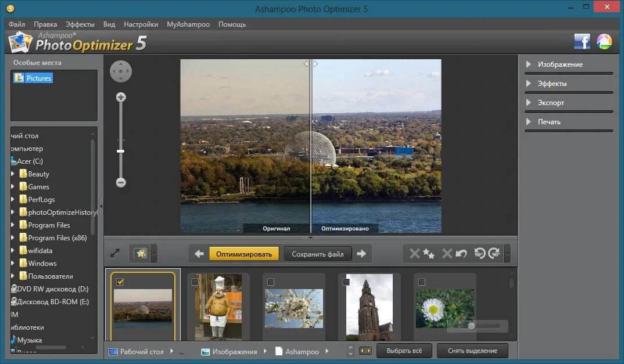Click the before/after split divider handle
This screenshot has width=624, height=364.
(x=311, y=64)
